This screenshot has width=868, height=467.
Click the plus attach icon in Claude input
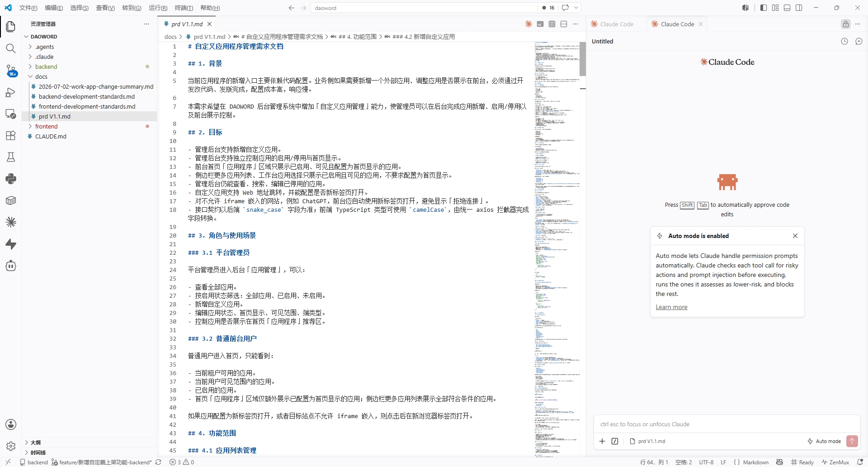click(602, 441)
